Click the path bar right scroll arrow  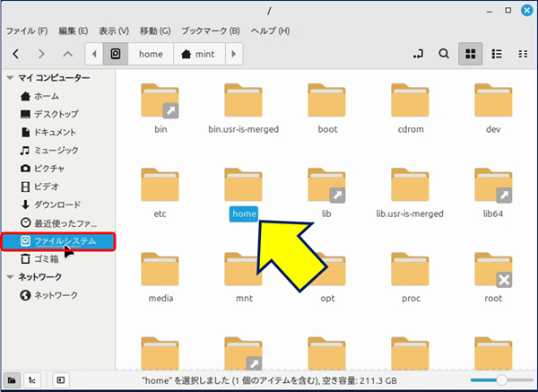234,54
